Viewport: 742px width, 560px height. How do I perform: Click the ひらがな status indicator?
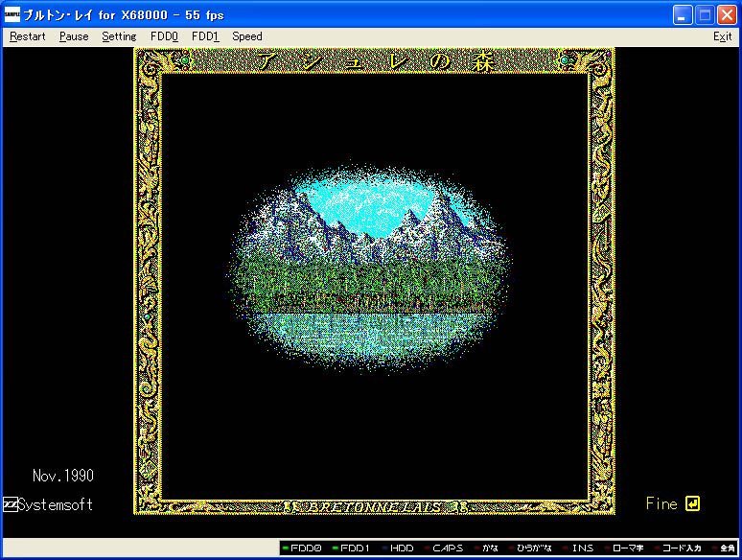pos(534,548)
